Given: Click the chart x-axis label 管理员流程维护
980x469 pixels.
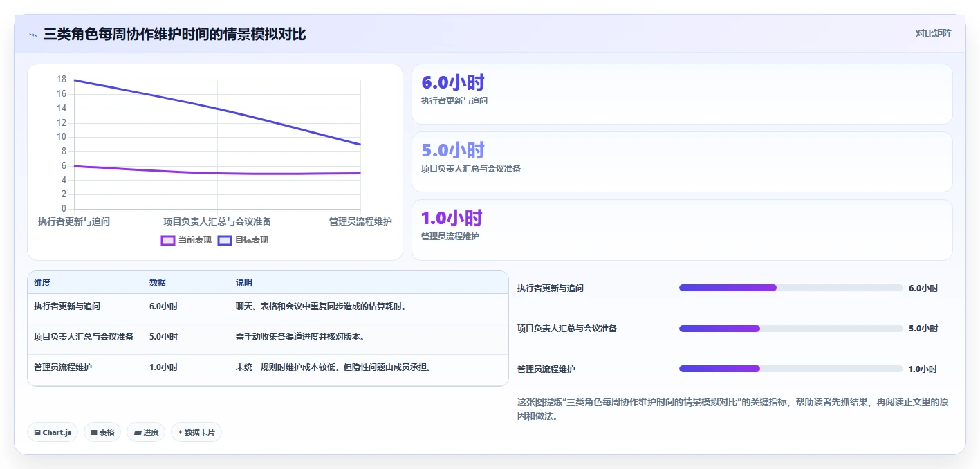Looking at the screenshot, I should pyautogui.click(x=360, y=221).
